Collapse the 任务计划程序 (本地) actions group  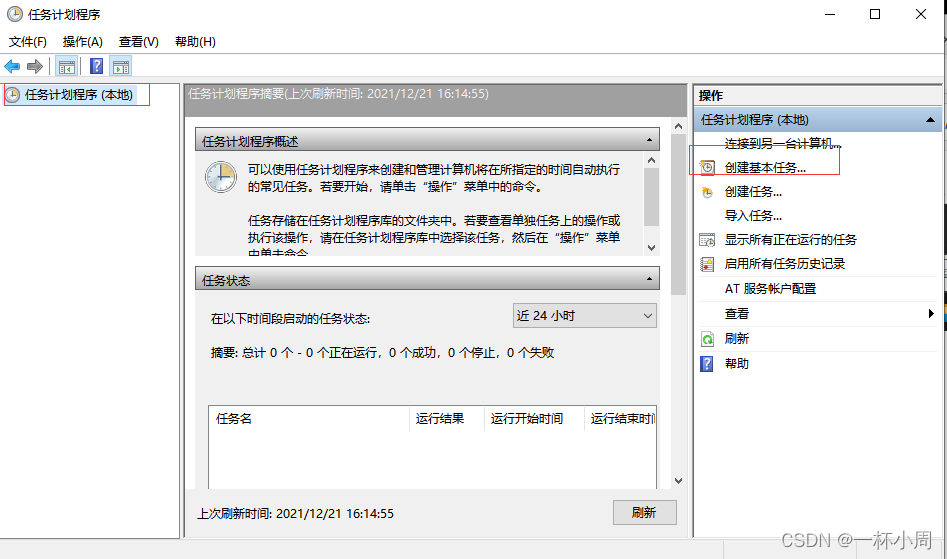(931, 120)
